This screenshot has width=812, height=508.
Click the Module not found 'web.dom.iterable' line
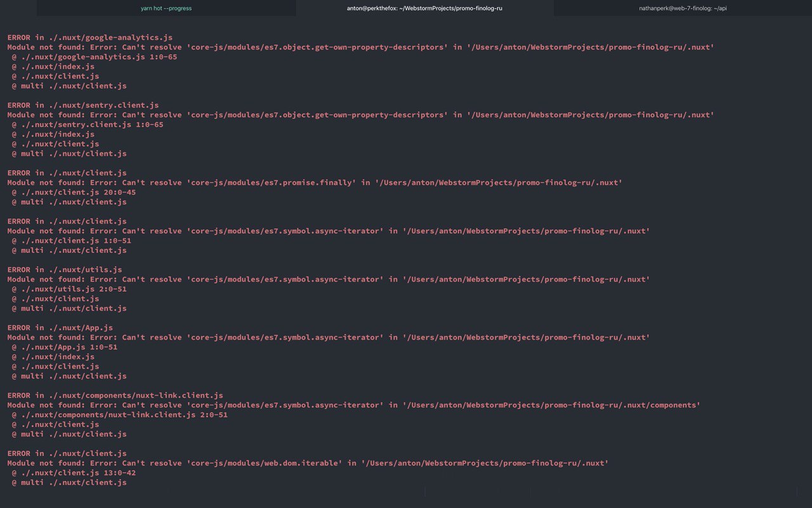[x=308, y=464]
